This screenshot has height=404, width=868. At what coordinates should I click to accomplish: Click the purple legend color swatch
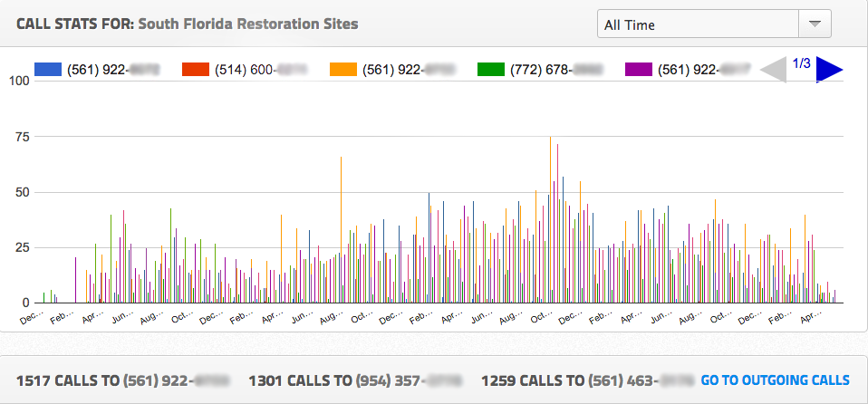pos(639,69)
